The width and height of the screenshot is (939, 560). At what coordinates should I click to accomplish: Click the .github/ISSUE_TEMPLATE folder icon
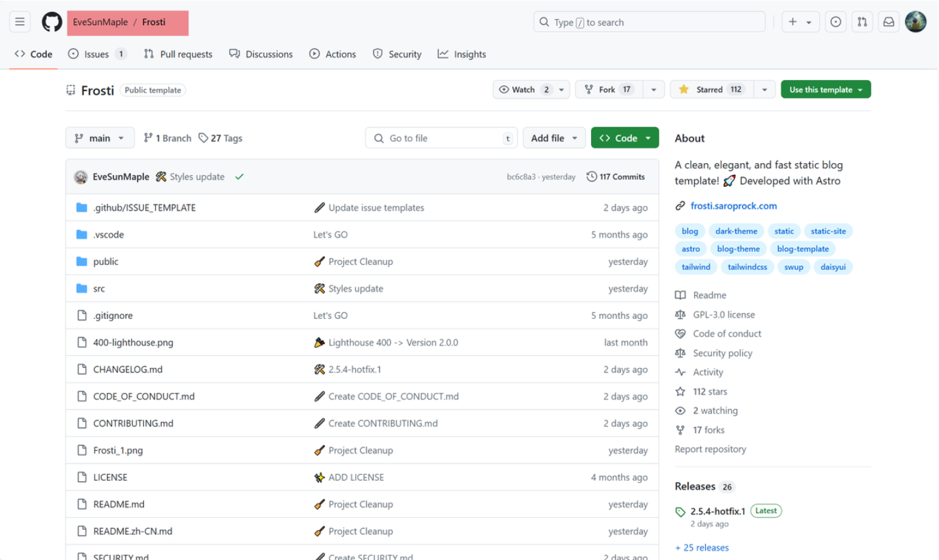point(82,207)
